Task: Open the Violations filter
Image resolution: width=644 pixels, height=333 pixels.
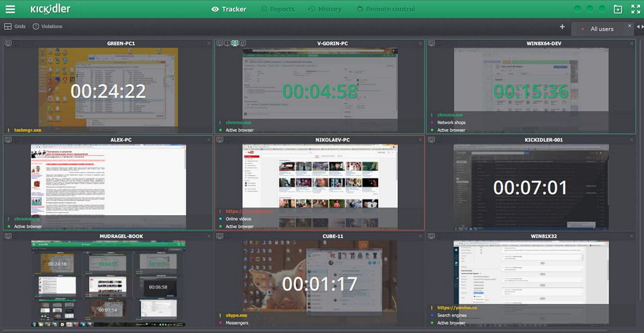Action: coord(47,27)
